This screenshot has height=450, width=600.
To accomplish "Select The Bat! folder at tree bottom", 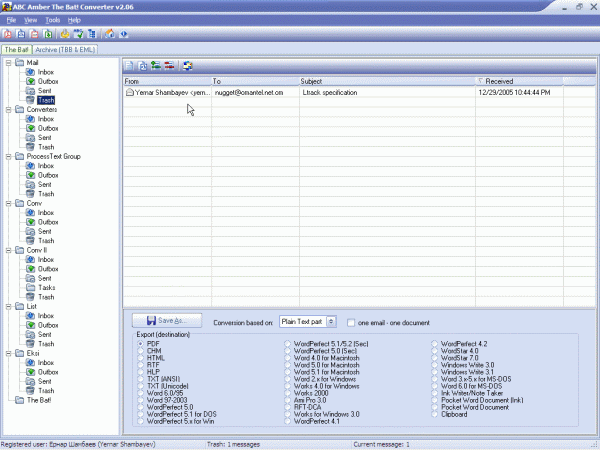I will click(x=39, y=400).
